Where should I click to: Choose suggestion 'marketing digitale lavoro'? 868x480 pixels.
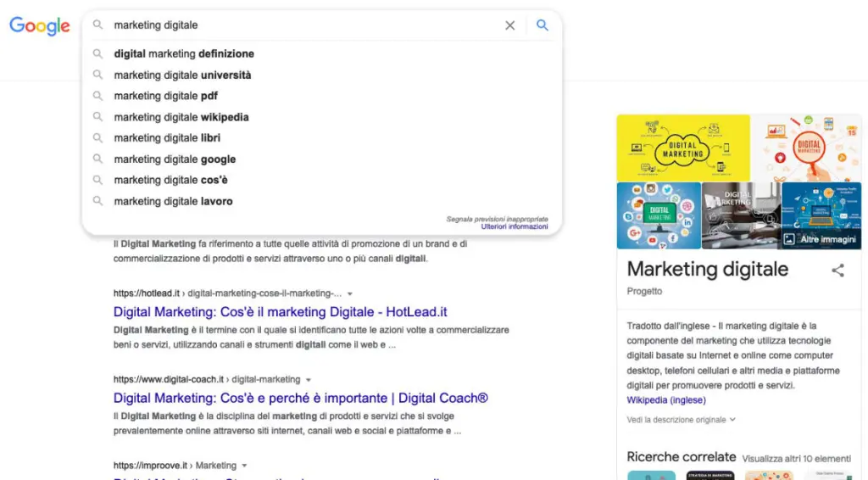(x=322, y=201)
